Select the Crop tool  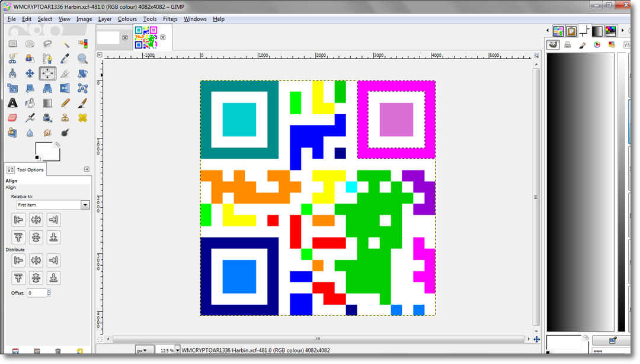click(65, 73)
